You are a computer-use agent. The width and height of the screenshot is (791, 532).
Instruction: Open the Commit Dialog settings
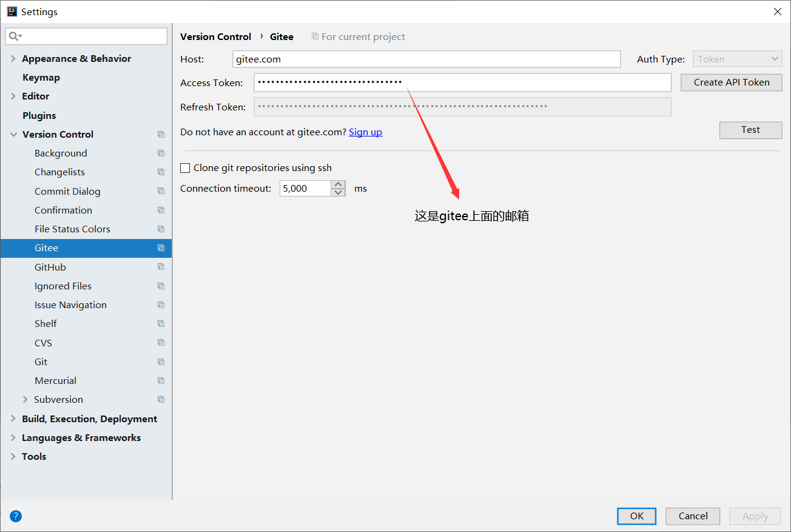coord(67,191)
